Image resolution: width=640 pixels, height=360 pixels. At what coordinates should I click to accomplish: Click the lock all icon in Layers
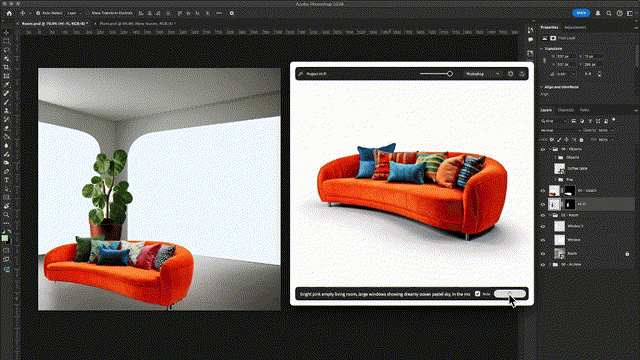[581, 140]
